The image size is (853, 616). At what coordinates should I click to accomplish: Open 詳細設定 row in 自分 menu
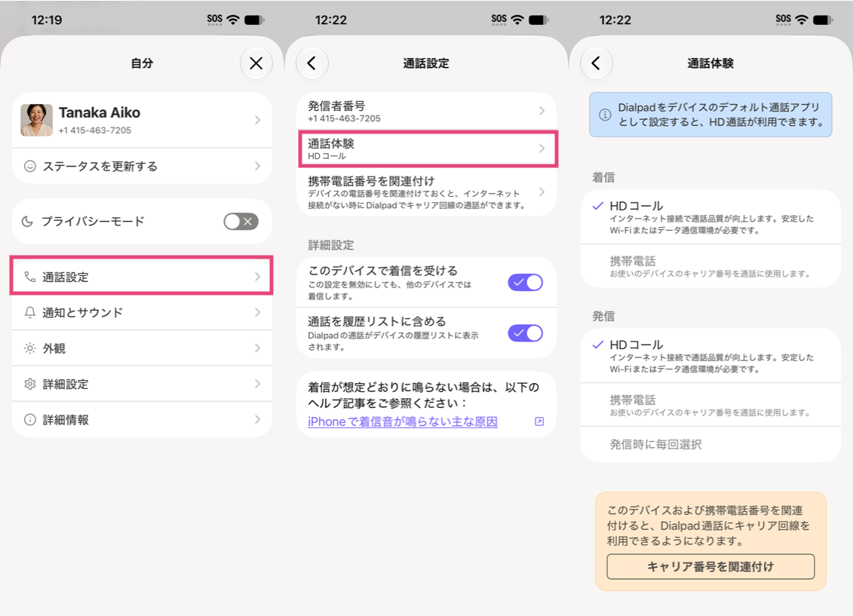(x=142, y=384)
